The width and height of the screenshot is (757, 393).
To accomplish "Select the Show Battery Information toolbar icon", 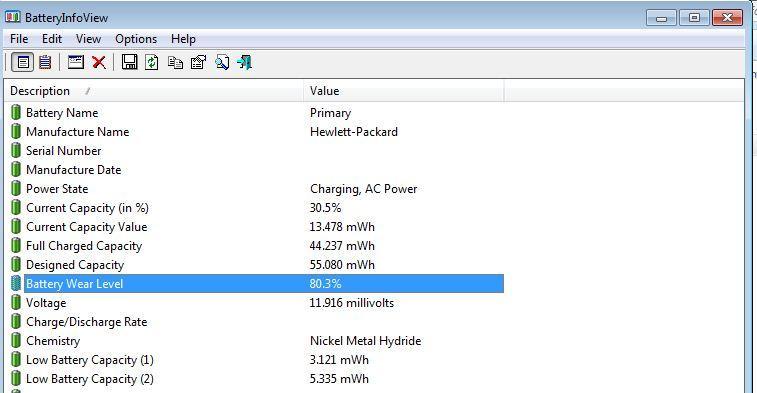I will 23,62.
